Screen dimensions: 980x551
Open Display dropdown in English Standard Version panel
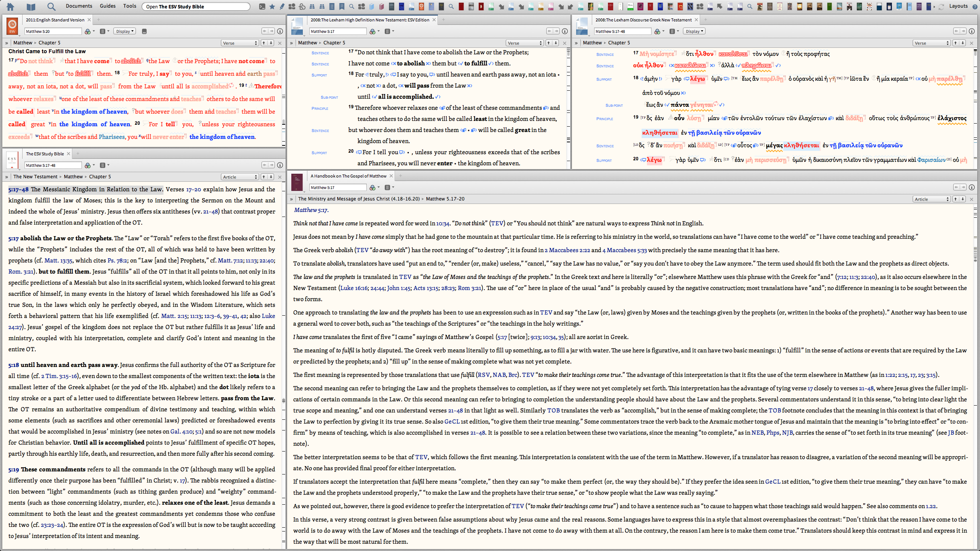click(125, 31)
